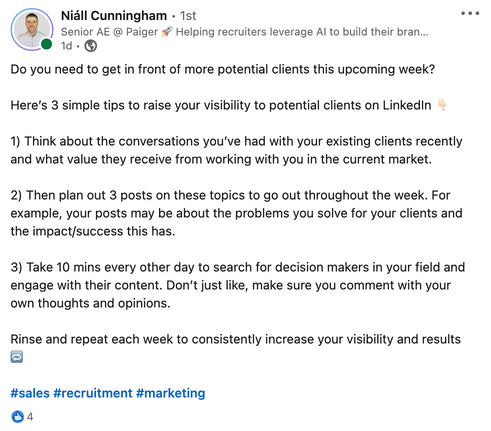Image resolution: width=491 pixels, height=431 pixels.
Task: View the 4 reactions count
Action: (30, 417)
